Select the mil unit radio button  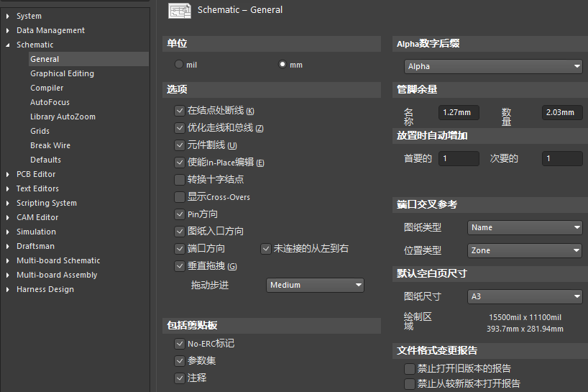tap(179, 65)
